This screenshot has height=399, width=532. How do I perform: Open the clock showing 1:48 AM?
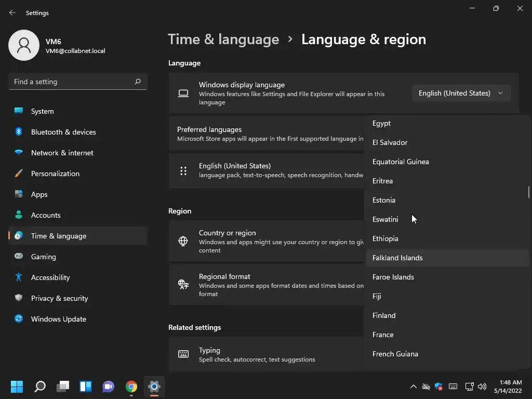[x=508, y=387]
